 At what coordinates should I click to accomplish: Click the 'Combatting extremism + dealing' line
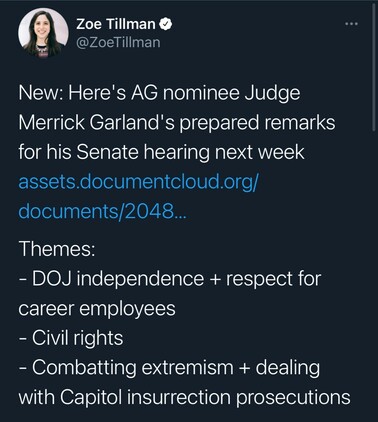pyautogui.click(x=169, y=368)
